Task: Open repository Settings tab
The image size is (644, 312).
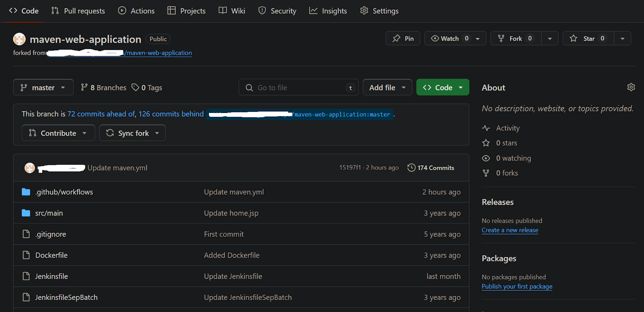Action: click(379, 11)
